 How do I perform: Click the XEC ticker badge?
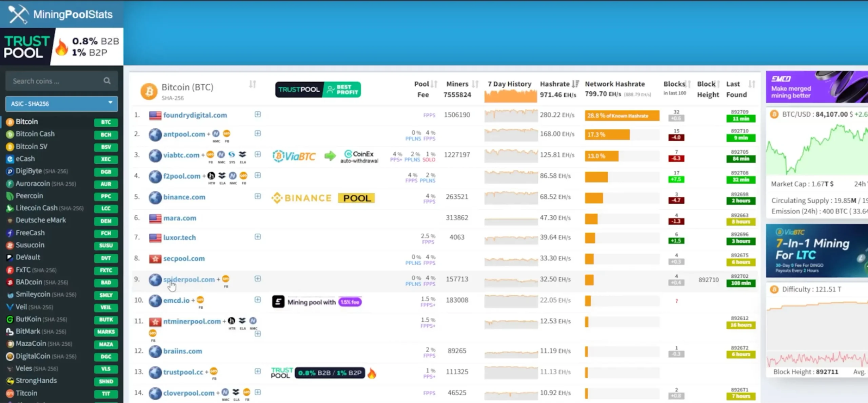[106, 159]
